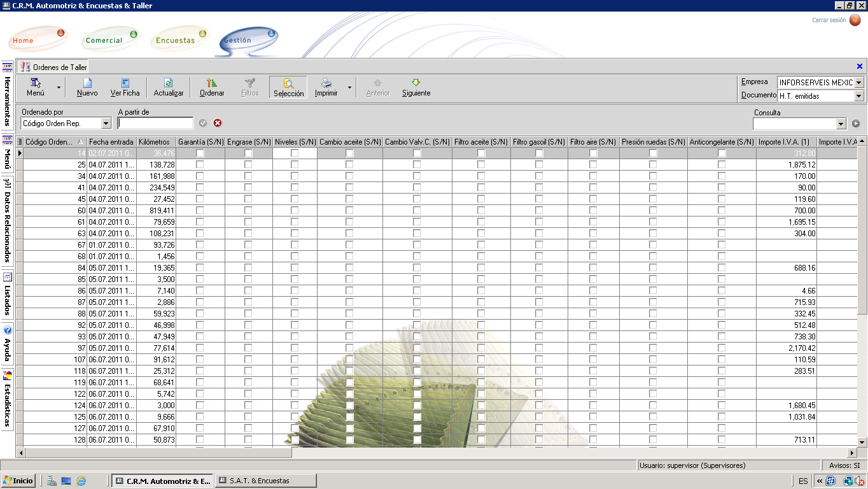Viewport: 868px width, 489px height.
Task: Open Internet Explorer from quick launch
Action: (81, 481)
